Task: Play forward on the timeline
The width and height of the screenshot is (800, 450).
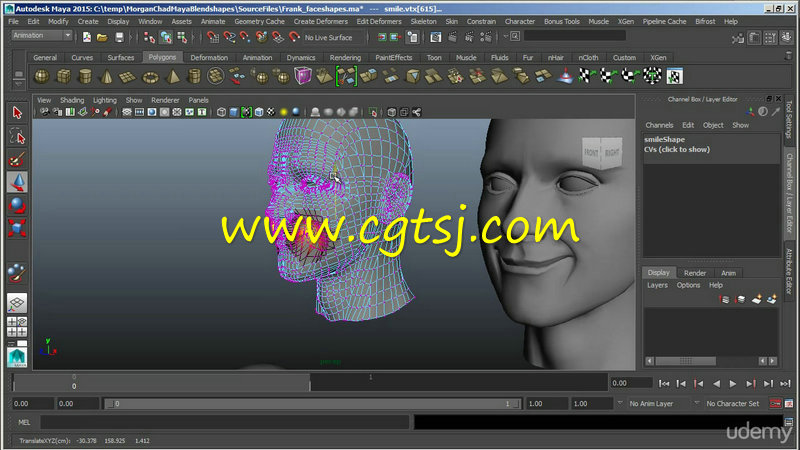Action: click(x=733, y=384)
